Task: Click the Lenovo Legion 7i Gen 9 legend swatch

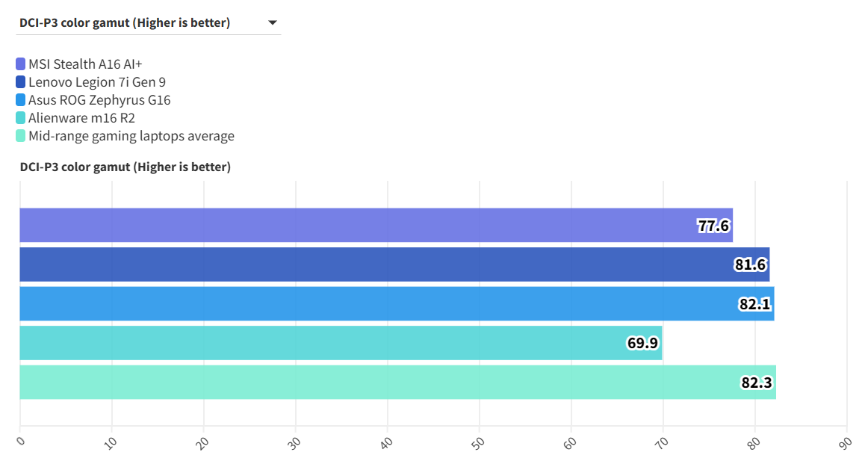Action: (x=20, y=82)
